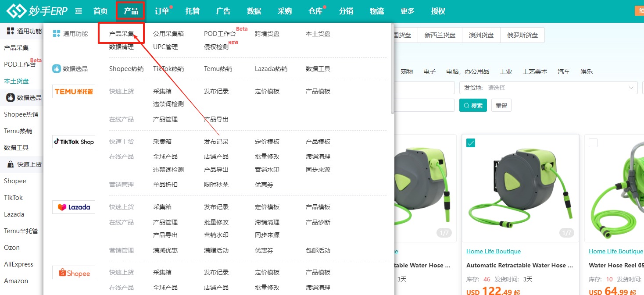The height and width of the screenshot is (295, 644).
Task: Open the 分销 top menu
Action: point(346,11)
